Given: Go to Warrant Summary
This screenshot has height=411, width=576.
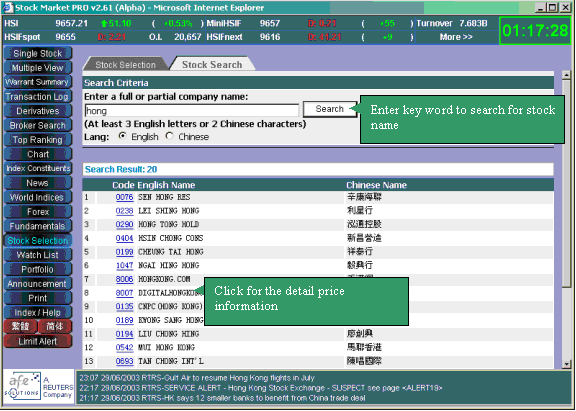Looking at the screenshot, I should 37,82.
